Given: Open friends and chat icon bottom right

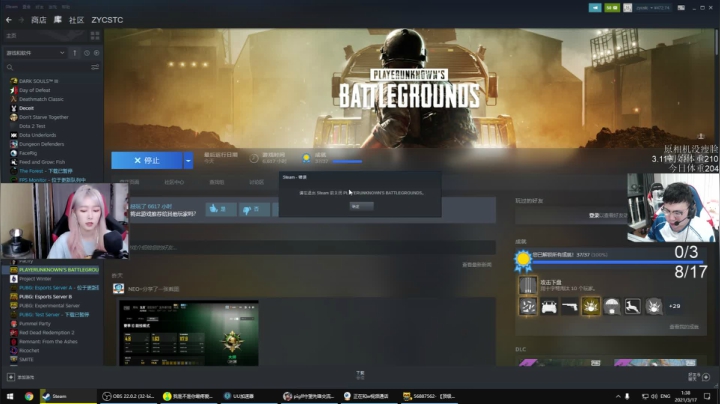Looking at the screenshot, I should (x=706, y=377).
